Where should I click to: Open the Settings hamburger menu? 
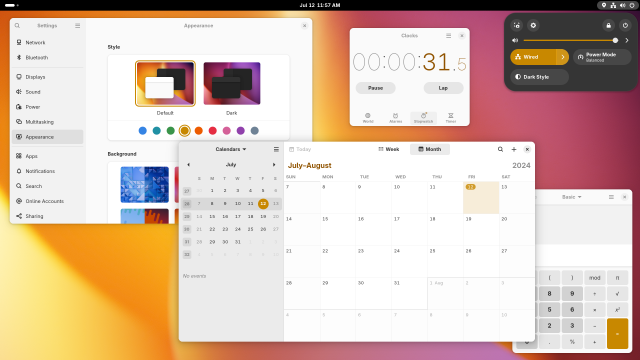coord(78,26)
